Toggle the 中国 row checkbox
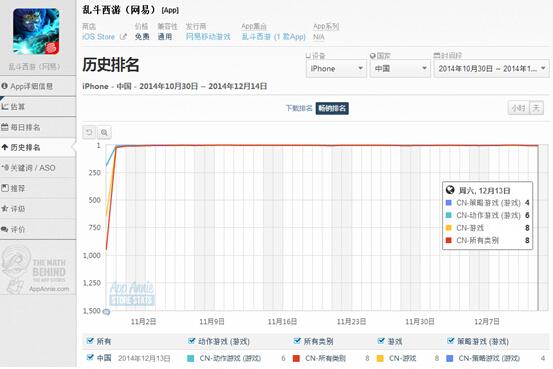 coord(90,358)
